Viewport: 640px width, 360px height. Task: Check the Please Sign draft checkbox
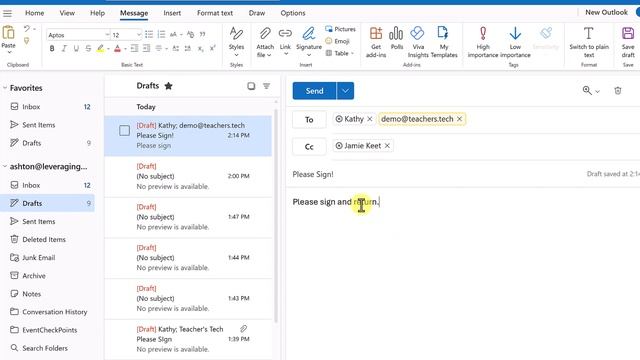click(x=124, y=131)
